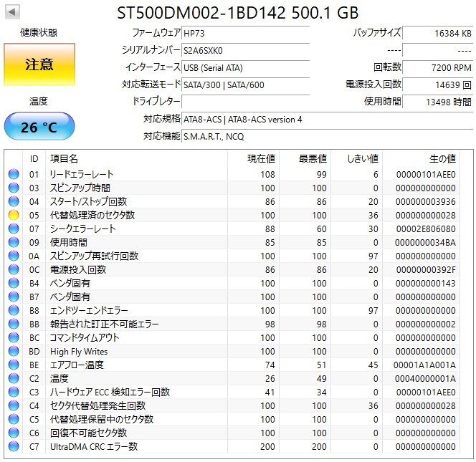Click the status circle for ID BE エアフロー温度

pos(14,365)
